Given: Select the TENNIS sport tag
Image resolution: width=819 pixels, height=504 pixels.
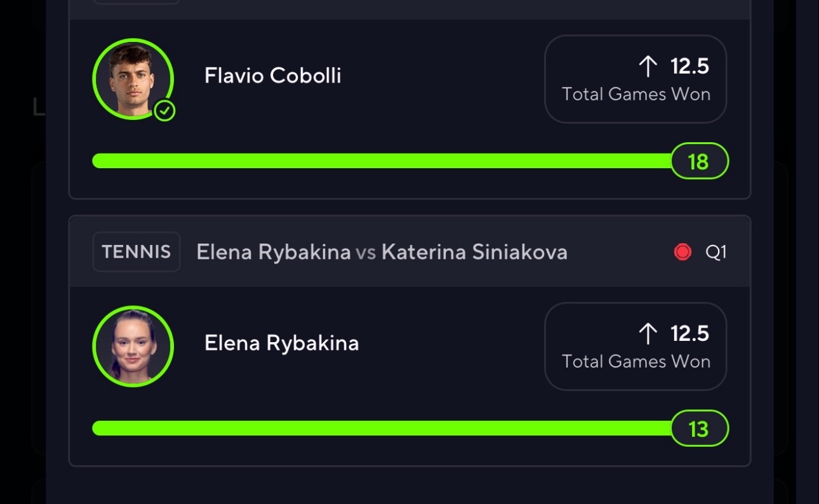Looking at the screenshot, I should click(136, 252).
